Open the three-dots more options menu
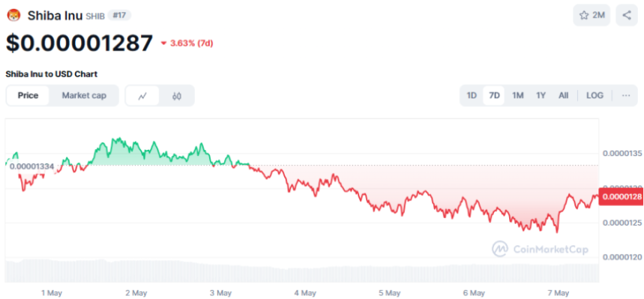 [x=626, y=95]
